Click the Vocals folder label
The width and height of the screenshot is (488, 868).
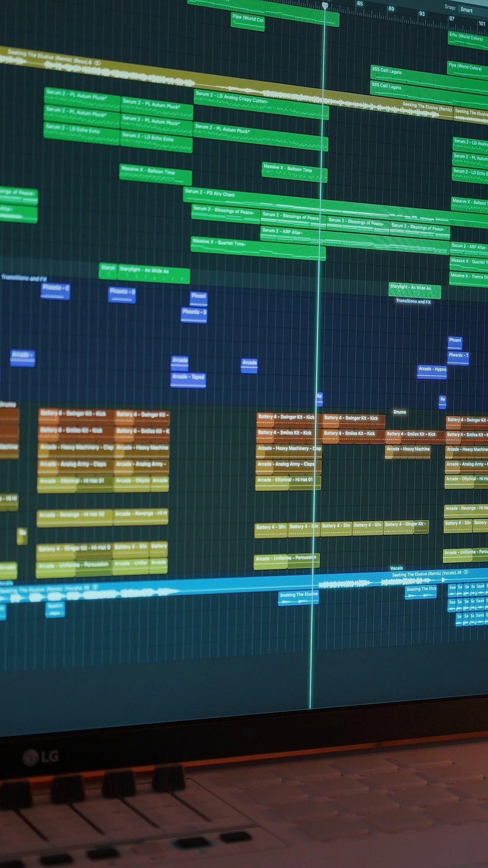(396, 568)
